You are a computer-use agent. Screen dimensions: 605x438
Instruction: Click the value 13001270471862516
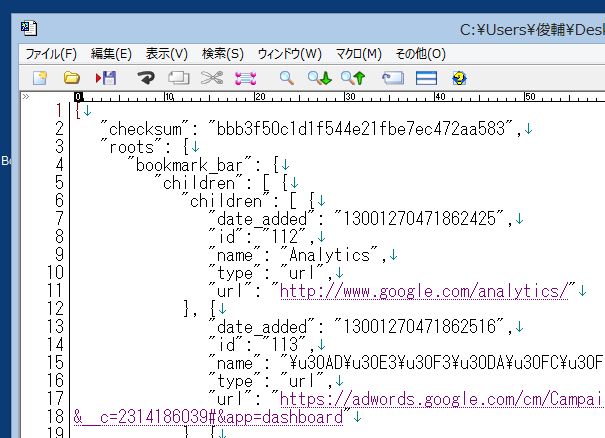point(419,327)
